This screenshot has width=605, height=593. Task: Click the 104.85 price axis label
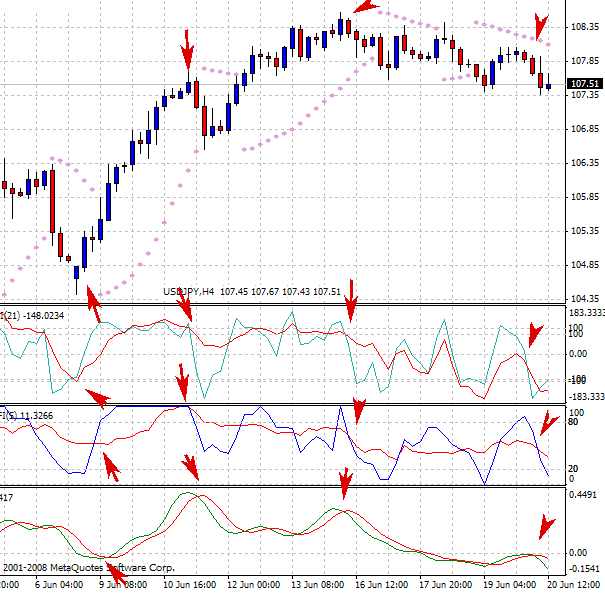584,265
